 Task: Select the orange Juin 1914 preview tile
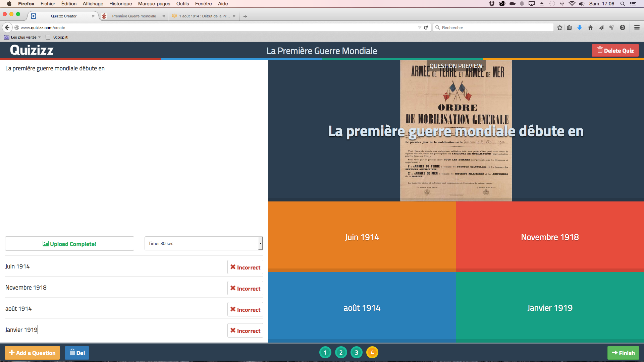(362, 237)
